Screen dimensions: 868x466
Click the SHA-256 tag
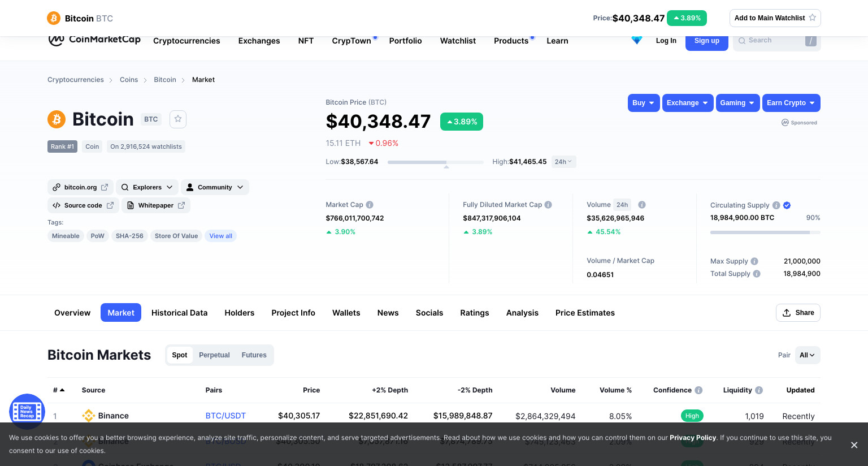point(129,236)
